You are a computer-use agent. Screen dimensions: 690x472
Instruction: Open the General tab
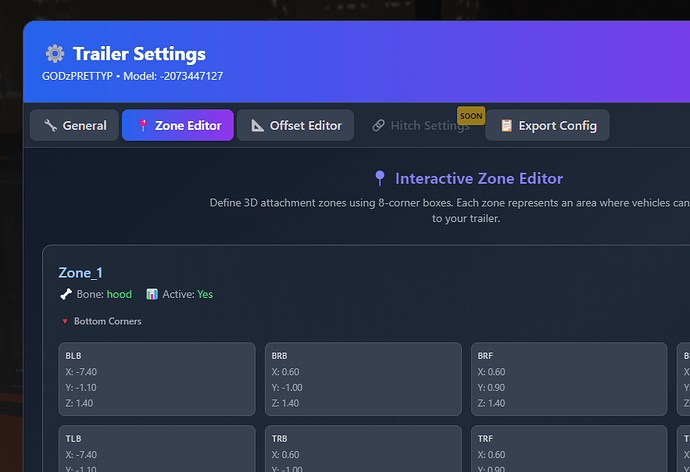74,125
